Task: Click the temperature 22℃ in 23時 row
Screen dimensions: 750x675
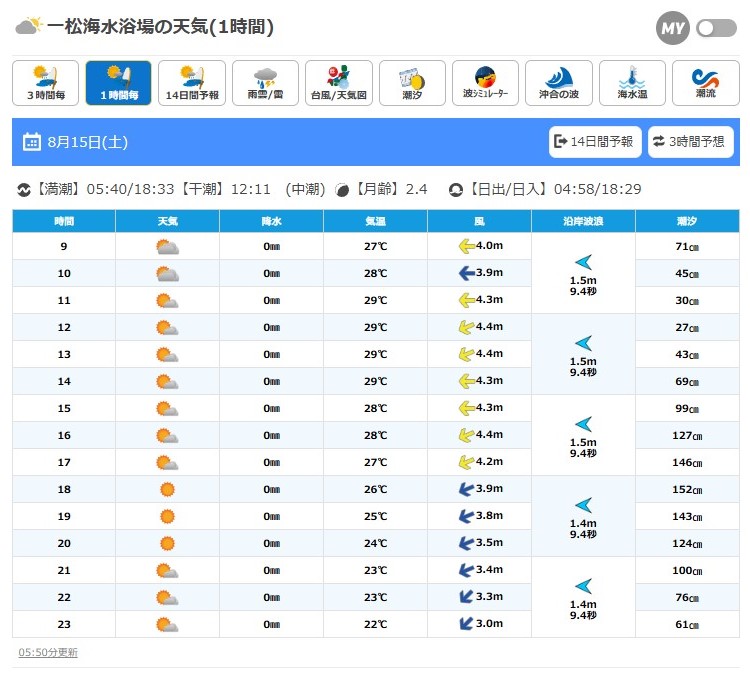Action: pyautogui.click(x=375, y=624)
